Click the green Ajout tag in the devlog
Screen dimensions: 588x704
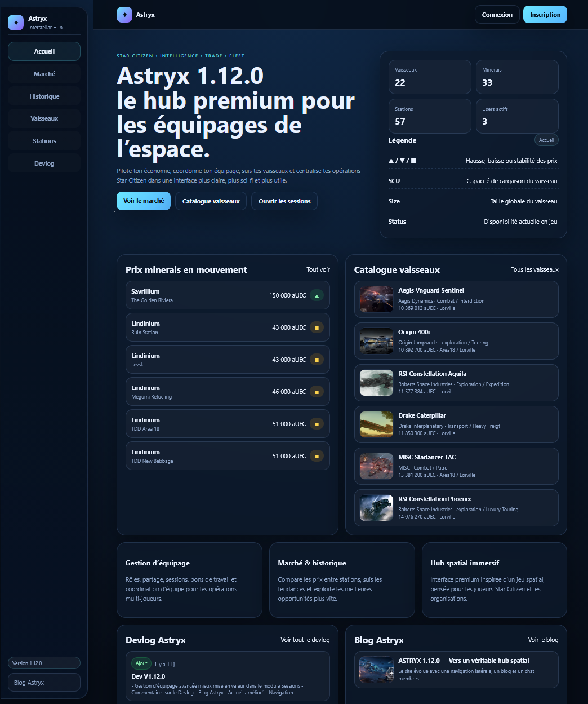click(x=141, y=663)
